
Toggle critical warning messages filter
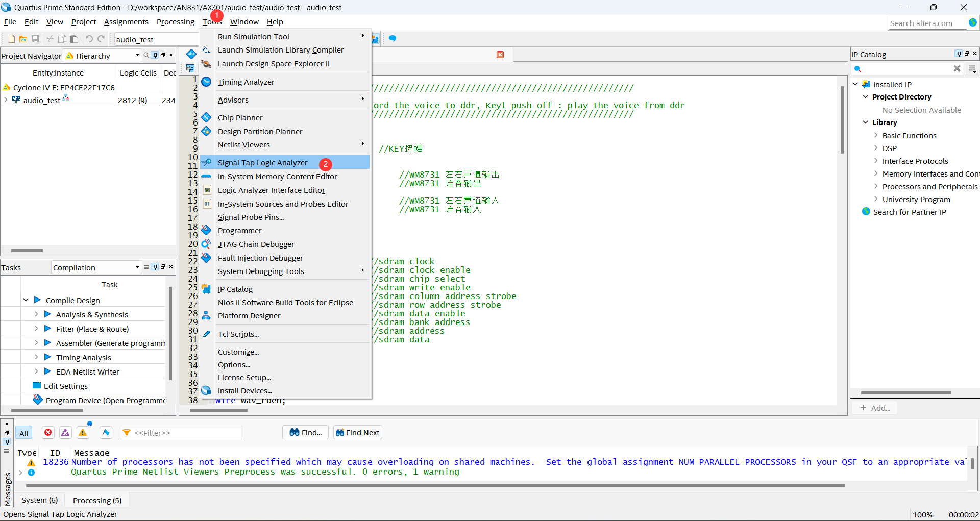click(65, 432)
